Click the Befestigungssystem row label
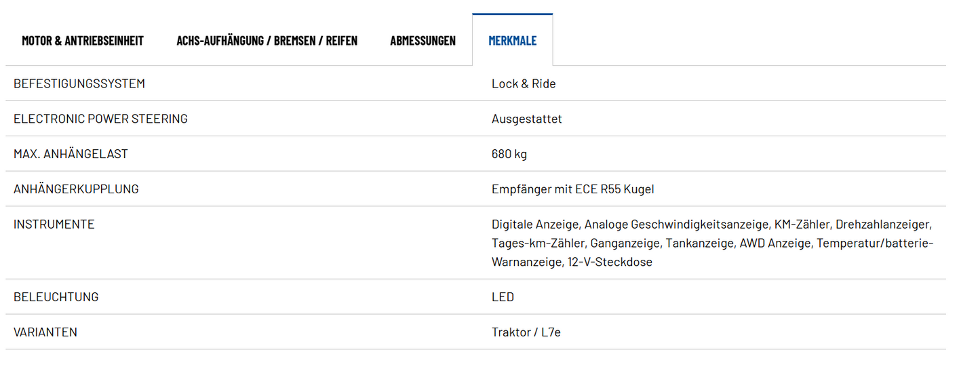 [79, 84]
